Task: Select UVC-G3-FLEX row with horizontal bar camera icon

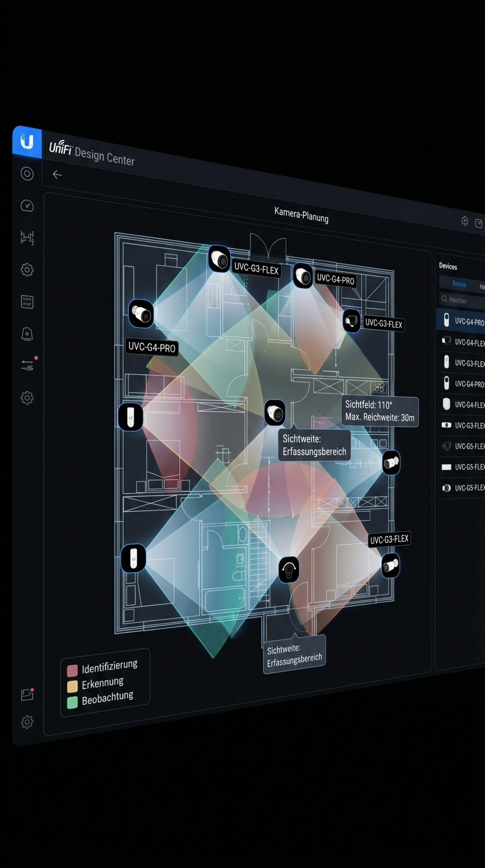Action: [462, 425]
